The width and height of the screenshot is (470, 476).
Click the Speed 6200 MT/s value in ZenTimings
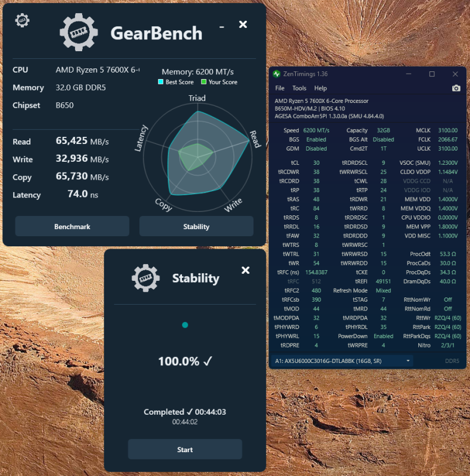coord(316,130)
